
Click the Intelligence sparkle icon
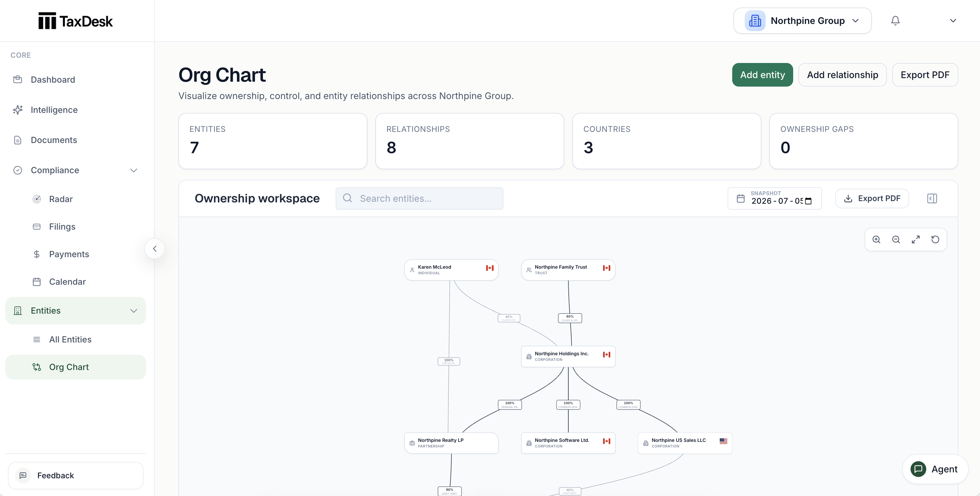pyautogui.click(x=17, y=110)
